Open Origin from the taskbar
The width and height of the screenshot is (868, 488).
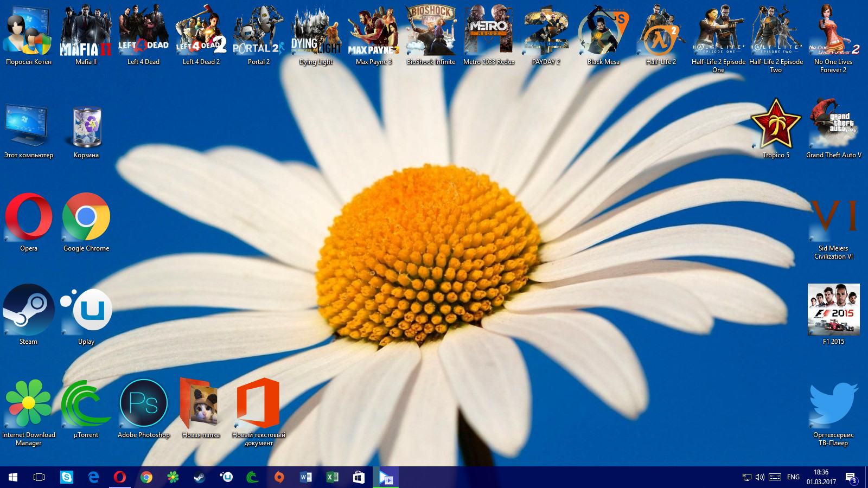(x=279, y=477)
